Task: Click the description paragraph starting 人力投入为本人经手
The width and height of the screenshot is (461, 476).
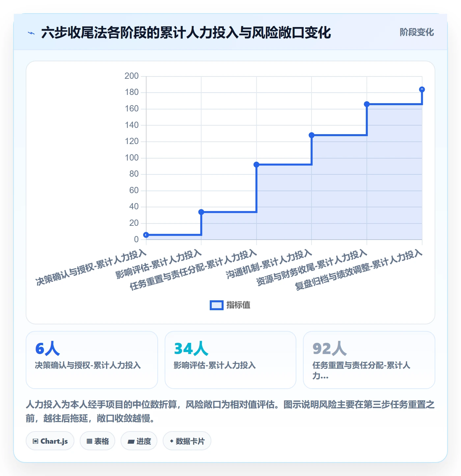Action: [x=230, y=411]
